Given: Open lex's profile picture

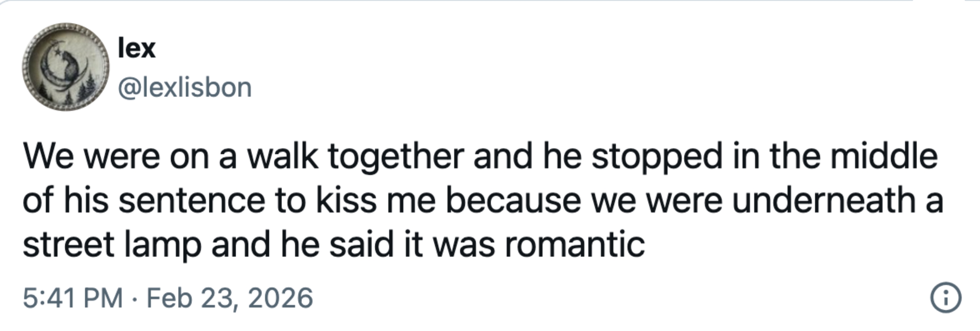Looking at the screenshot, I should click(65, 67).
